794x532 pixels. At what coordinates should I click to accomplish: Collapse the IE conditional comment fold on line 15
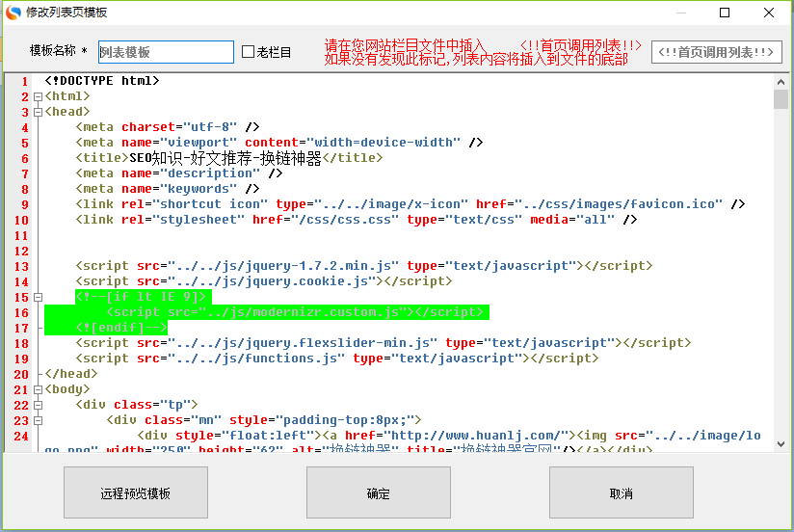click(38, 297)
